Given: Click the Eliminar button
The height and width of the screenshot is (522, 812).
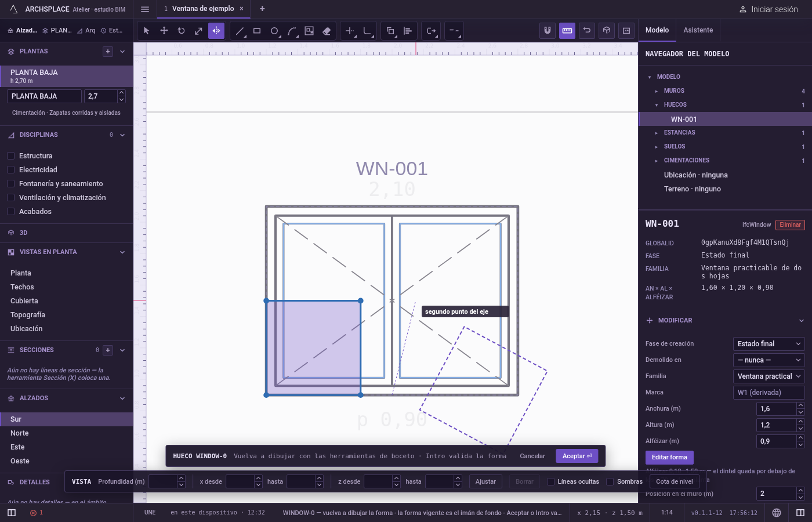Looking at the screenshot, I should point(790,225).
